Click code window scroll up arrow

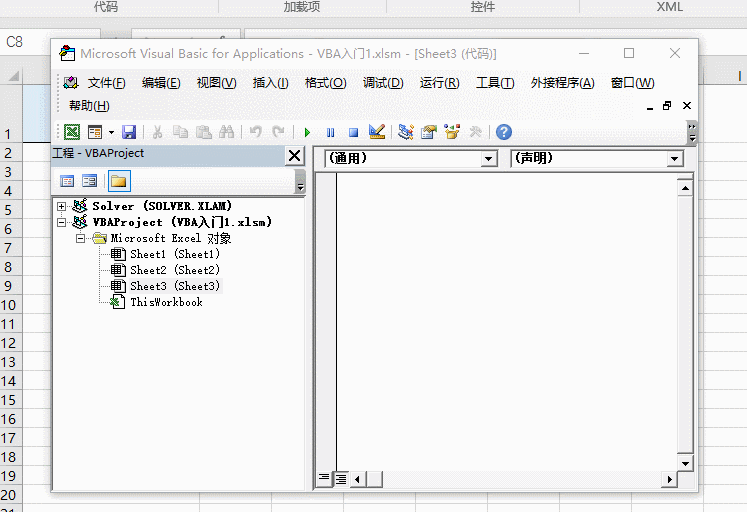tap(685, 188)
